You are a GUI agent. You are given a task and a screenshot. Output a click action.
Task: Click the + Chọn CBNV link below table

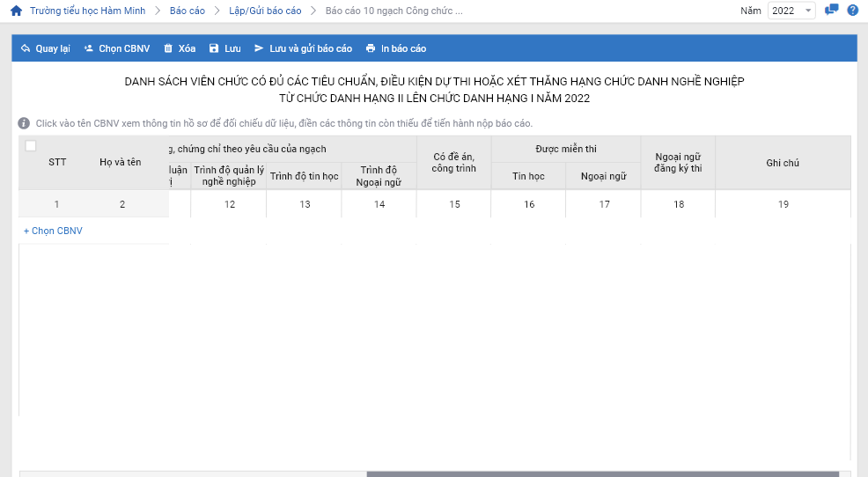53,231
